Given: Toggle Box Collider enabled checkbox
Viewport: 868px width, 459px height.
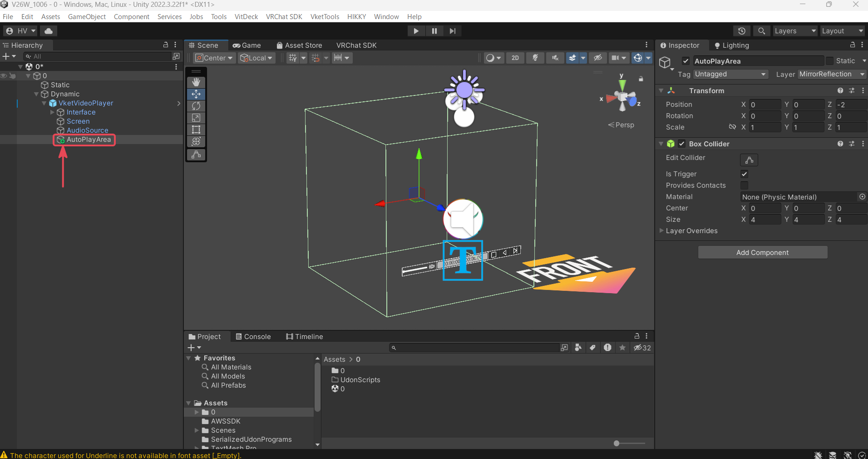Looking at the screenshot, I should coord(682,144).
